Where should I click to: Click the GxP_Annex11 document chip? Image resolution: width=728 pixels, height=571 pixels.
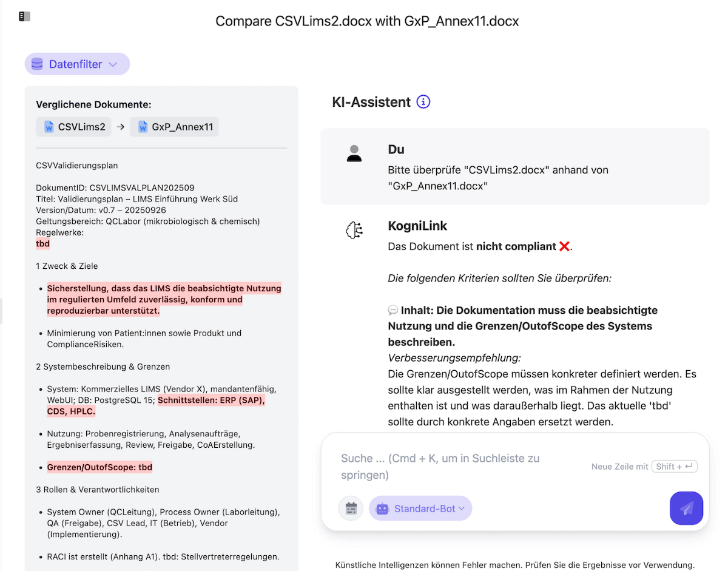175,127
